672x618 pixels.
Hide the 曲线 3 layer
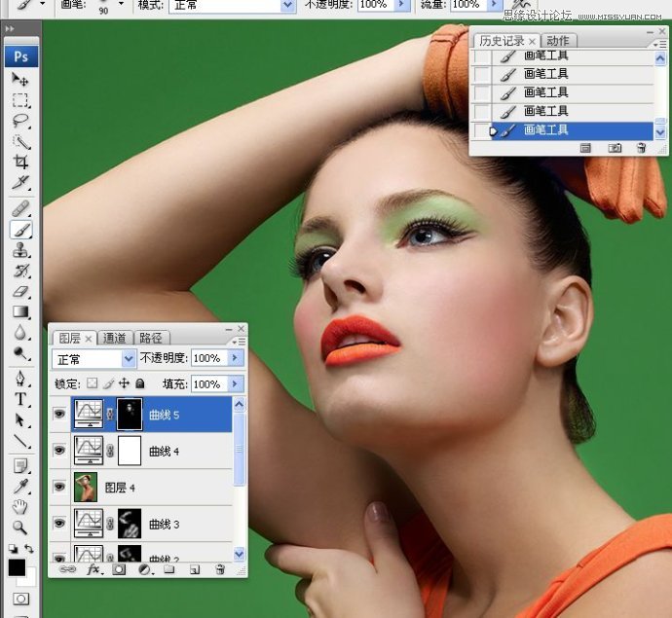pos(59,523)
